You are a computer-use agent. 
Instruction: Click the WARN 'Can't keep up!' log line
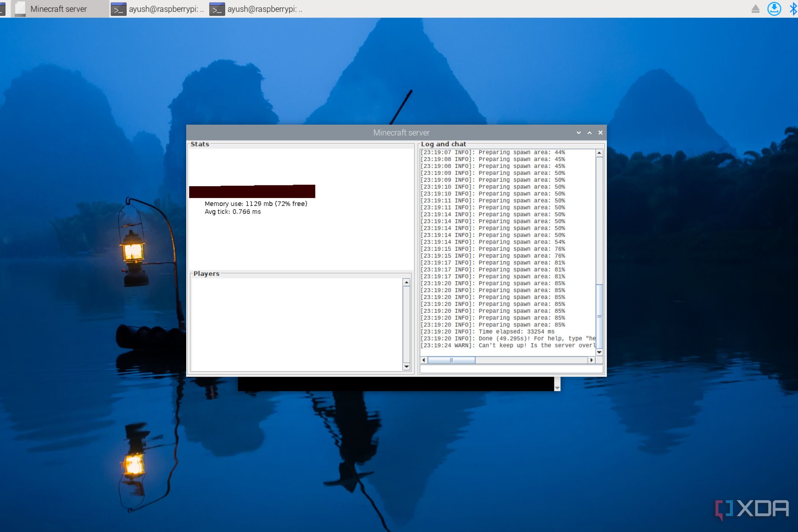pos(508,345)
